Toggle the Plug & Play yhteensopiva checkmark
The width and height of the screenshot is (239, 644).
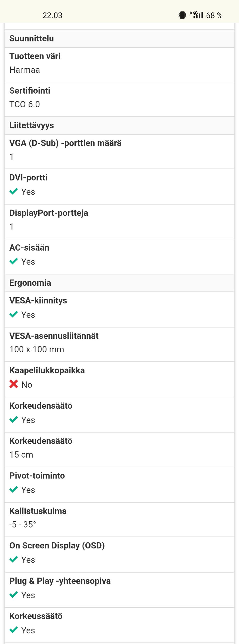pos(14,595)
